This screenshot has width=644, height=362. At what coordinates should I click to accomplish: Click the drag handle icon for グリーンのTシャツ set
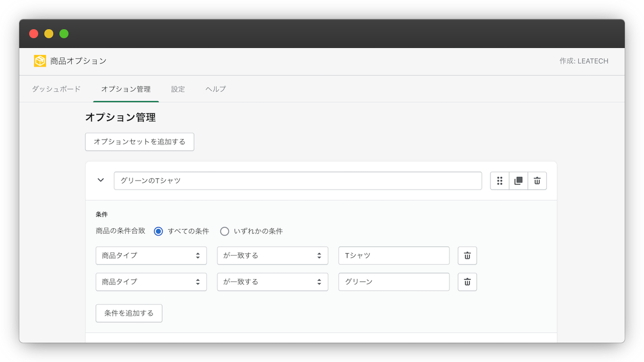(x=500, y=181)
